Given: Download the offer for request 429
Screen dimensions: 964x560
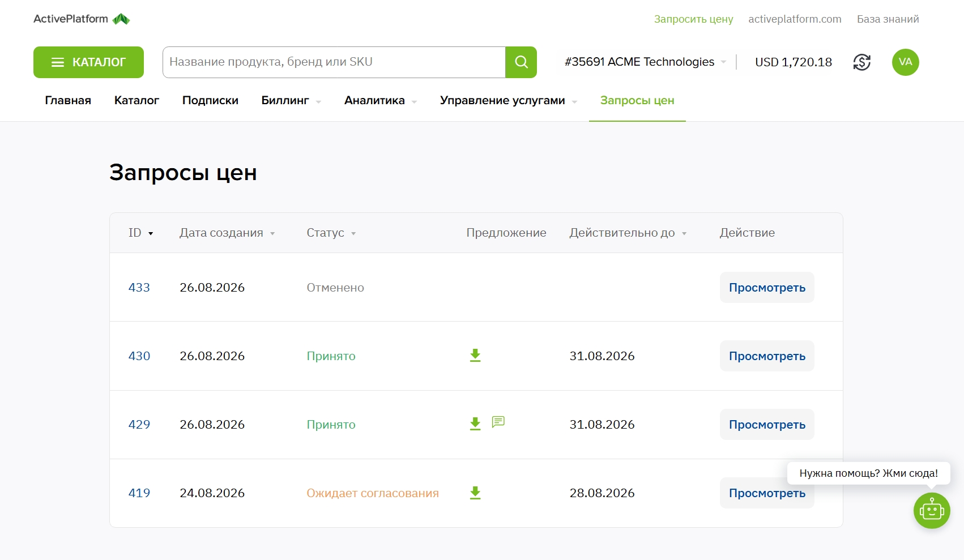Looking at the screenshot, I should (x=475, y=424).
